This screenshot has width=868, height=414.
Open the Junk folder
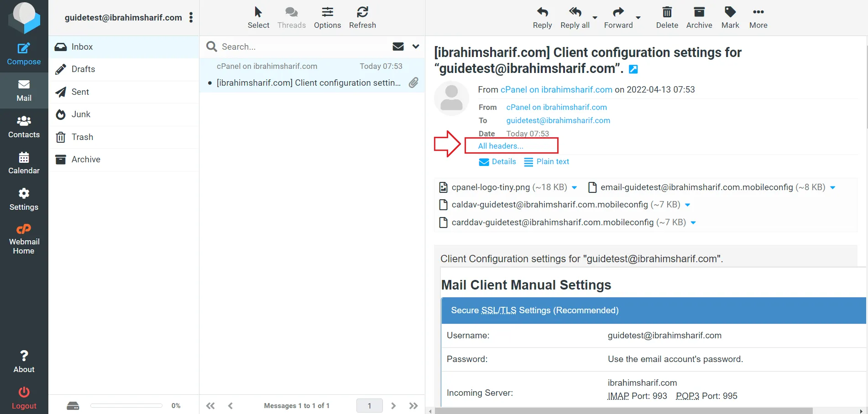[124, 114]
